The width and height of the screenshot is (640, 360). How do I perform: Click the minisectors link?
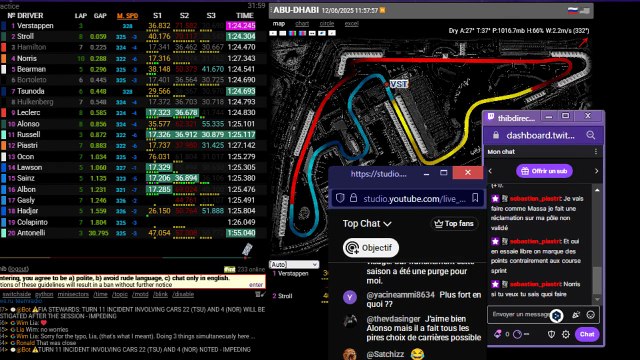point(73,294)
